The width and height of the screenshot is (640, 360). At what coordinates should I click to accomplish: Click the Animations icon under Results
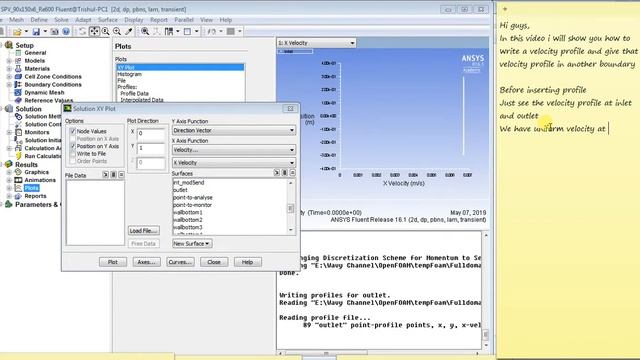[x=18, y=180]
